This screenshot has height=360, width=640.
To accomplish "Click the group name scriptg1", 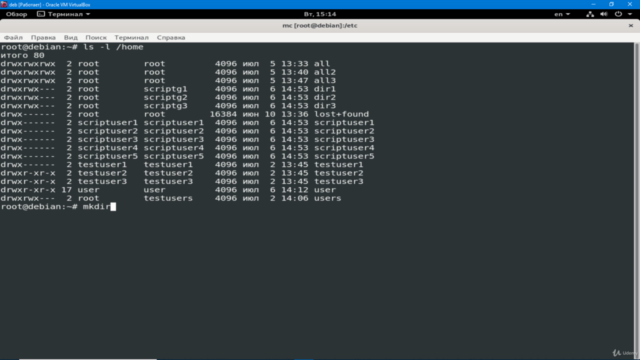I will pyautogui.click(x=165, y=89).
